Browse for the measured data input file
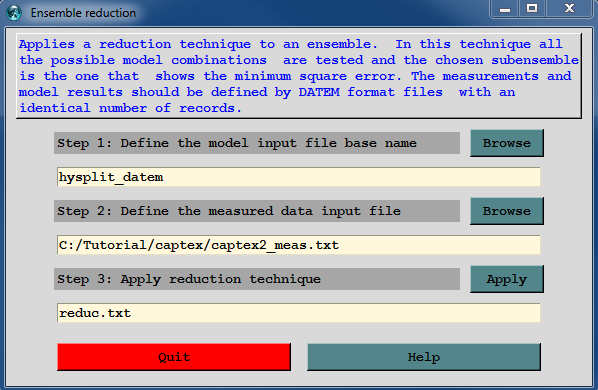Image resolution: width=598 pixels, height=390 pixels. pos(507,211)
